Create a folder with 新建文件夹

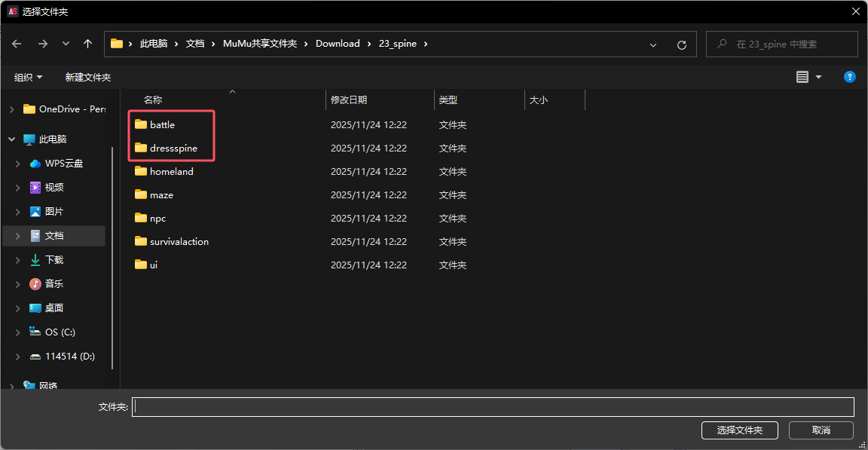(x=88, y=77)
